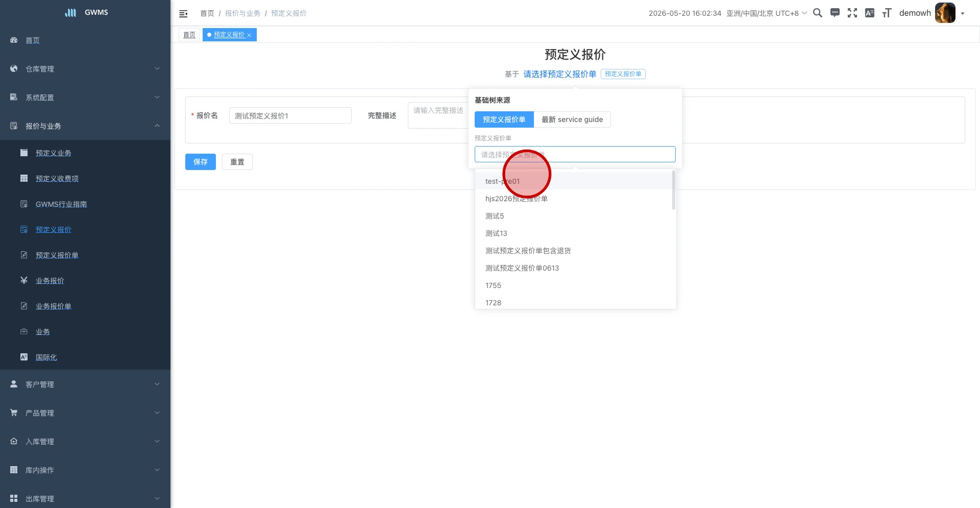Click the 预定义报价 sidebar link
This screenshot has height=508, width=980.
point(54,230)
